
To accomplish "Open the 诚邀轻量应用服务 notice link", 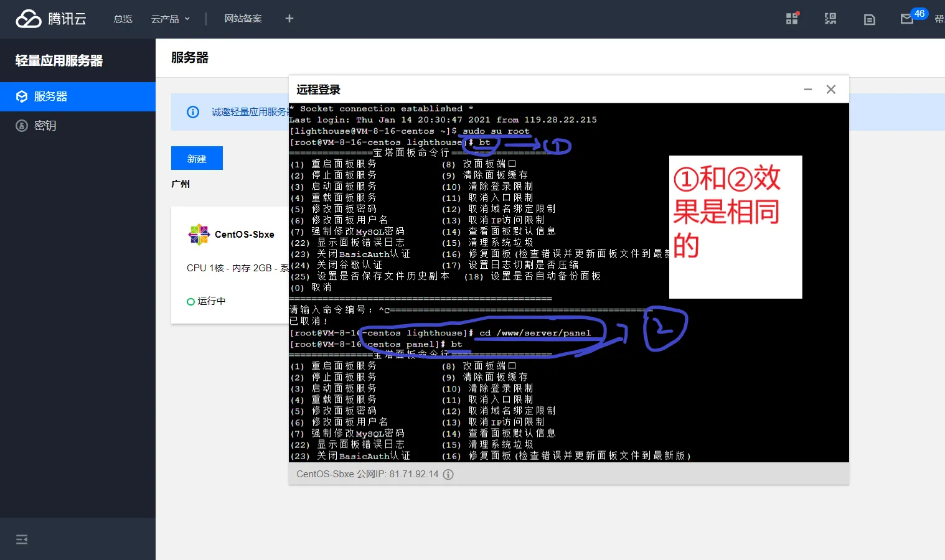I will [x=249, y=112].
